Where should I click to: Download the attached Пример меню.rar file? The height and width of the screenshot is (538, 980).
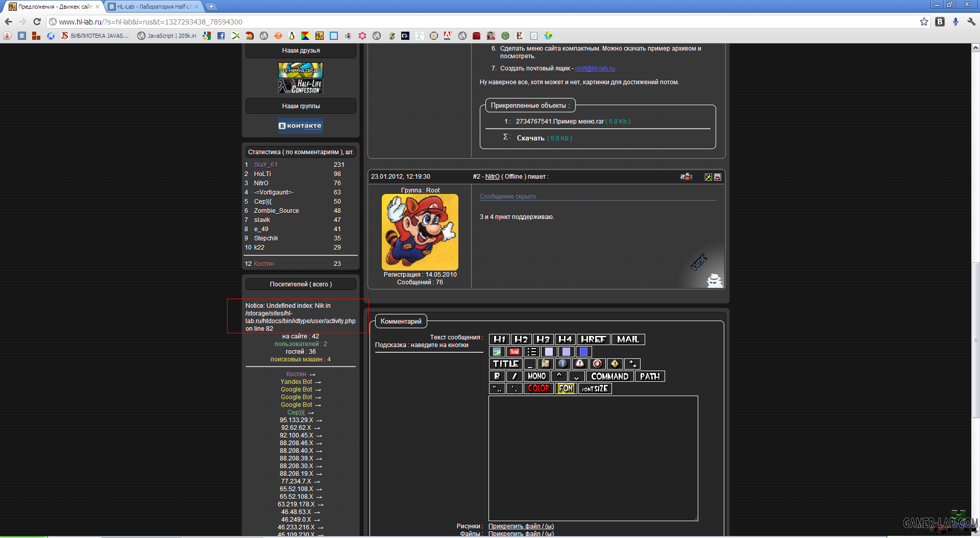coord(559,121)
